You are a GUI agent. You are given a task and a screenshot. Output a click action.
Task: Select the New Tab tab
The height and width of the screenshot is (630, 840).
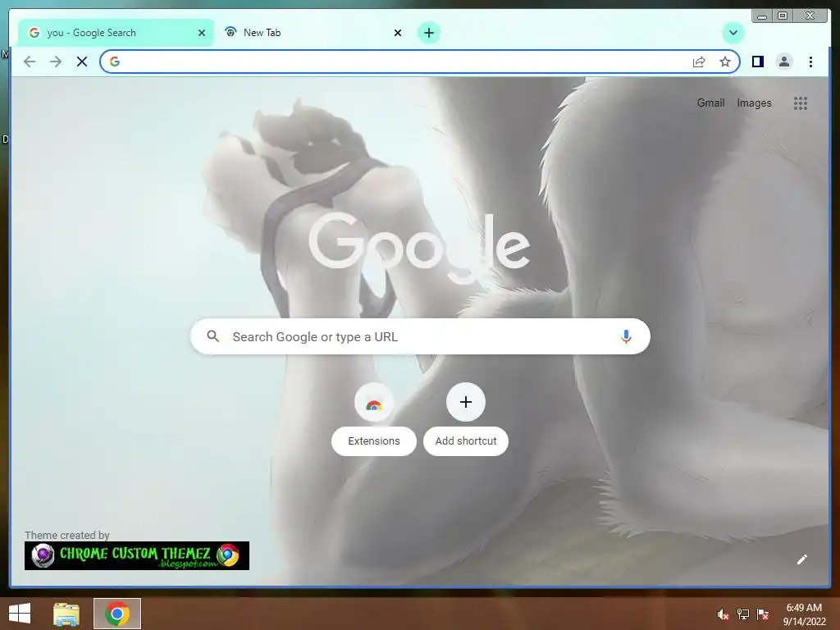click(x=313, y=33)
